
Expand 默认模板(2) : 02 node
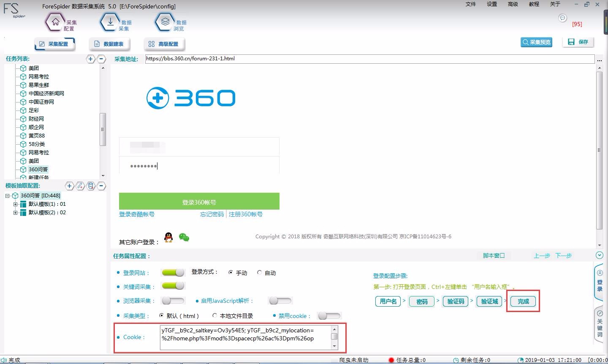pyautogui.click(x=15, y=213)
